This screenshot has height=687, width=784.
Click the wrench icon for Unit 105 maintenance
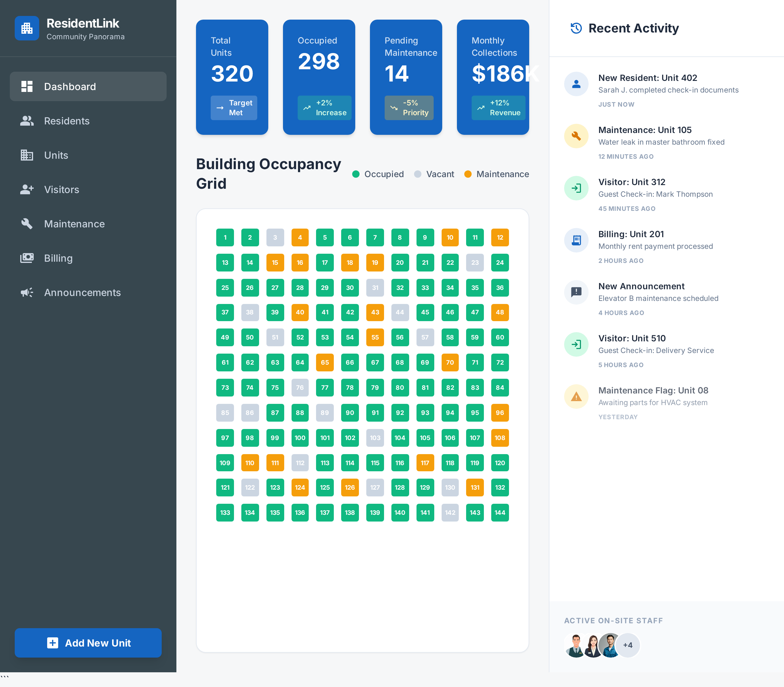point(576,136)
